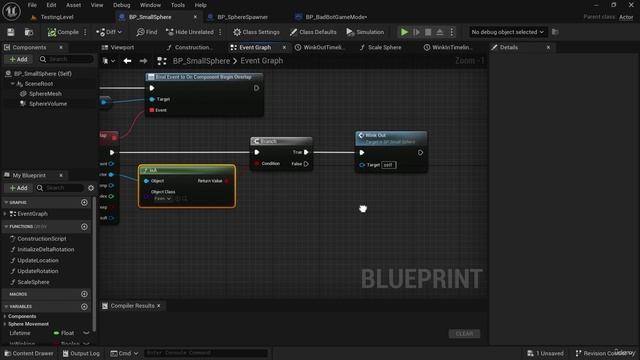
Task: Close the Event Graph tab
Action: (284, 47)
